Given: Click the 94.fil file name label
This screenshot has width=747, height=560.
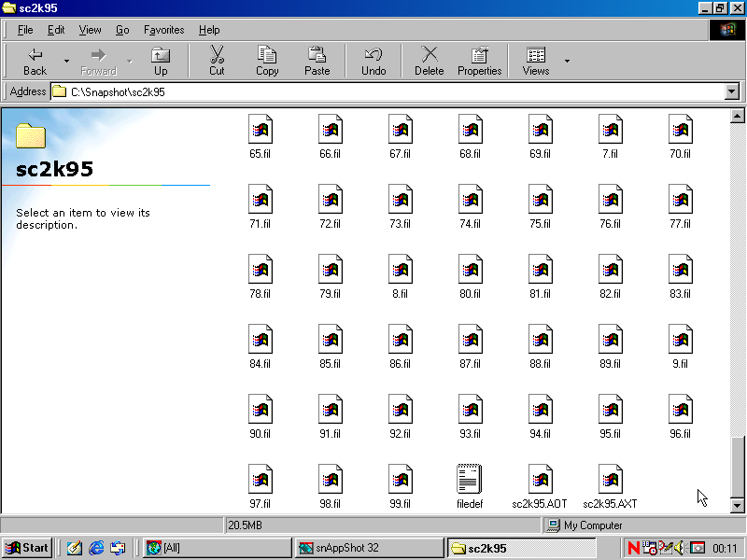Looking at the screenshot, I should pyautogui.click(x=540, y=434).
